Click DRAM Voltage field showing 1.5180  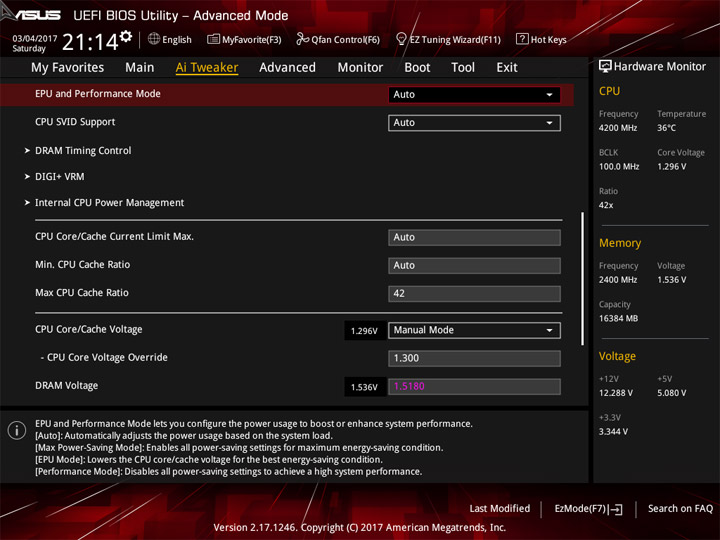[x=474, y=387]
